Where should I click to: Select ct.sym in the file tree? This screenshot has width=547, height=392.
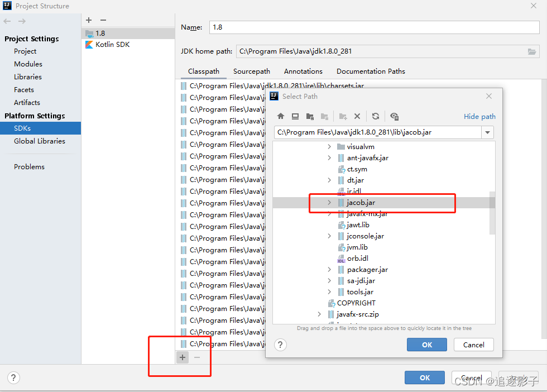point(357,169)
